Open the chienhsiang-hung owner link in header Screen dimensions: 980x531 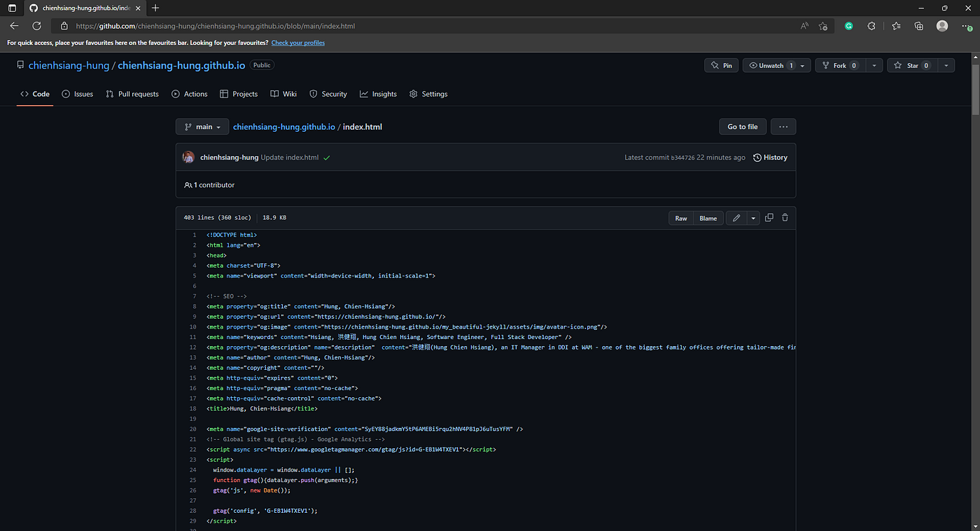(x=69, y=65)
